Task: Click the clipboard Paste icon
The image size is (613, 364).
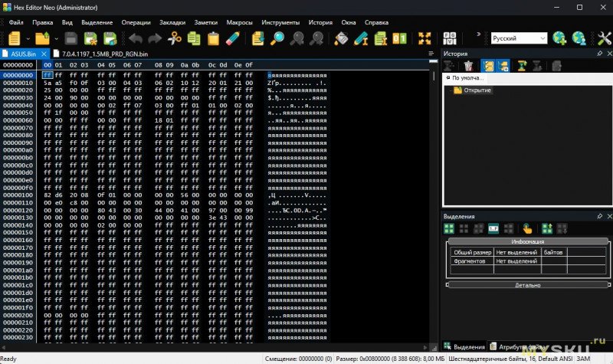Action: coord(213,38)
